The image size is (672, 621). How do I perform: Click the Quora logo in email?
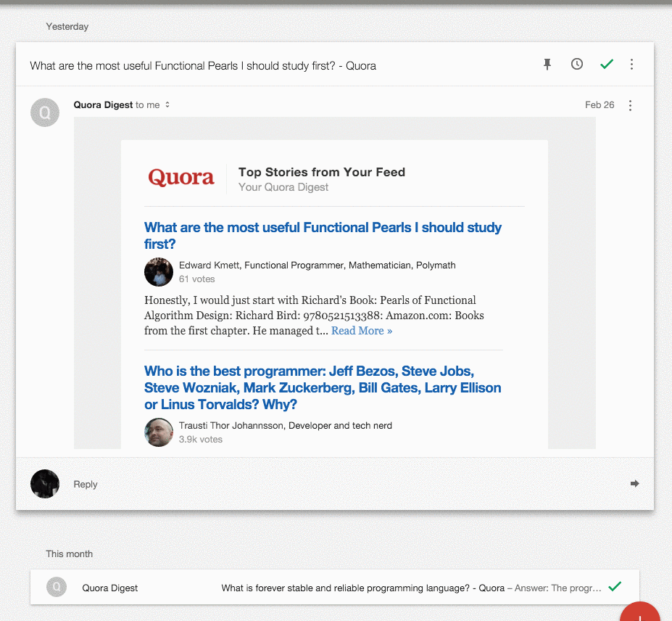click(x=181, y=178)
